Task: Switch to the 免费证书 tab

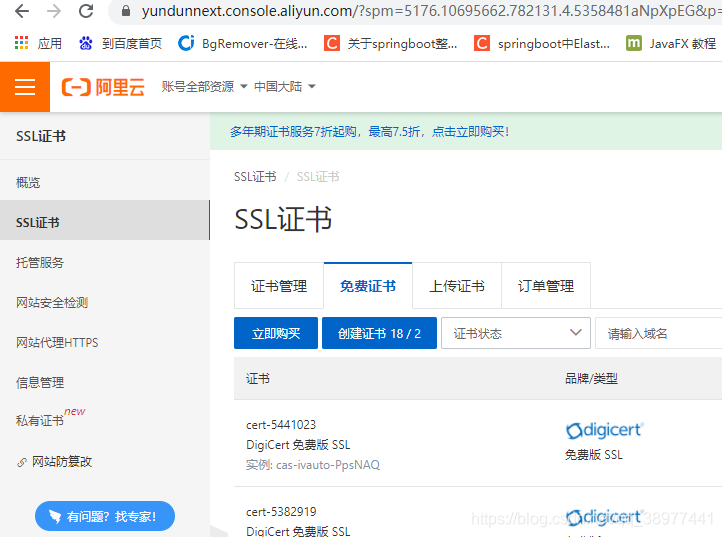Action: [x=368, y=286]
